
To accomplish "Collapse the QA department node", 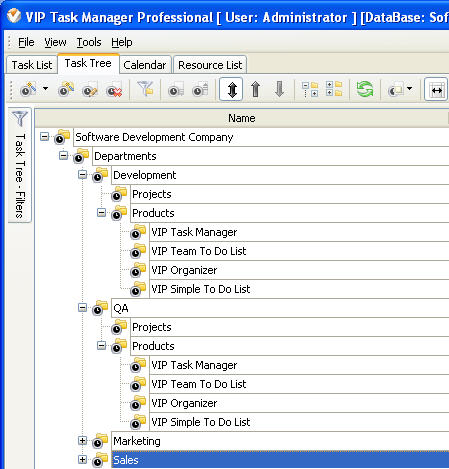I will (82, 308).
